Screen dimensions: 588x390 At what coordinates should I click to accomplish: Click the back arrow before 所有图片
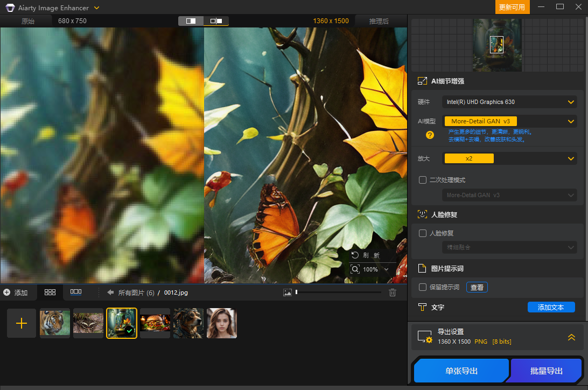(x=110, y=292)
